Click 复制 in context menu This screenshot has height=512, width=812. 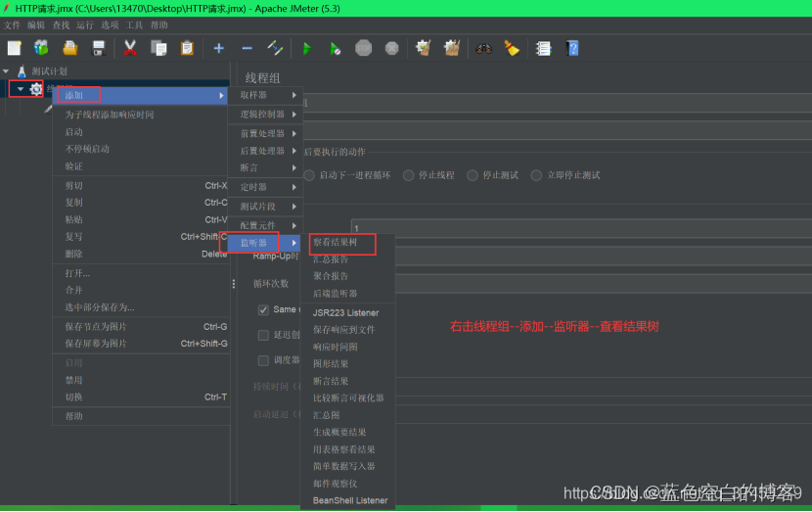point(141,202)
